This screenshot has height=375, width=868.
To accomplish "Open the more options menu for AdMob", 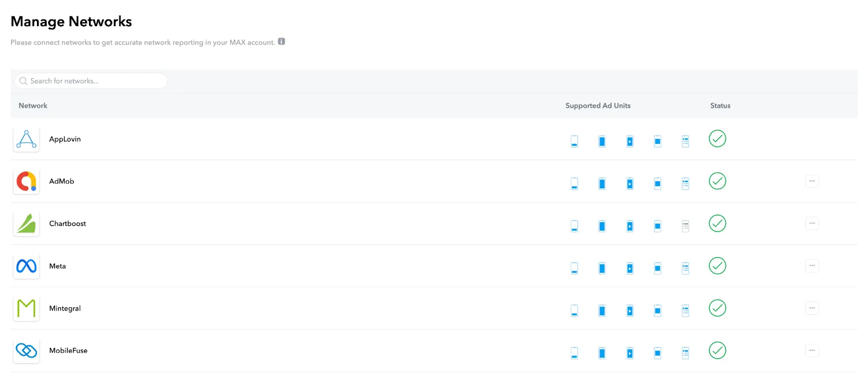I will tap(812, 181).
